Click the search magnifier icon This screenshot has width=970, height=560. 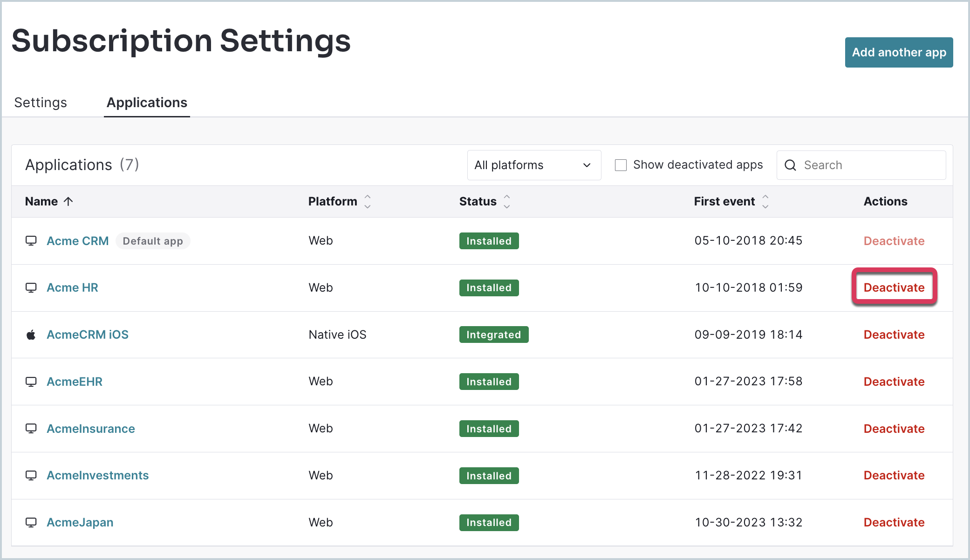pos(790,165)
